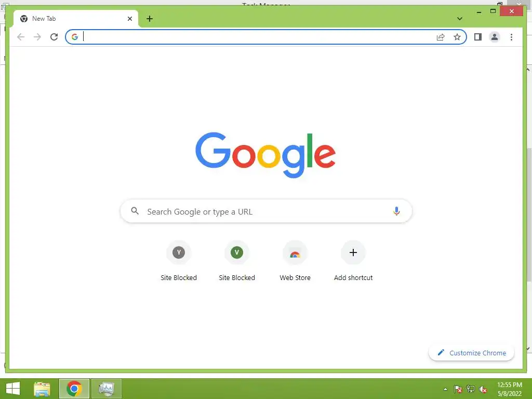Open File Explorer from the taskbar
This screenshot has width=532, height=399.
pos(42,389)
